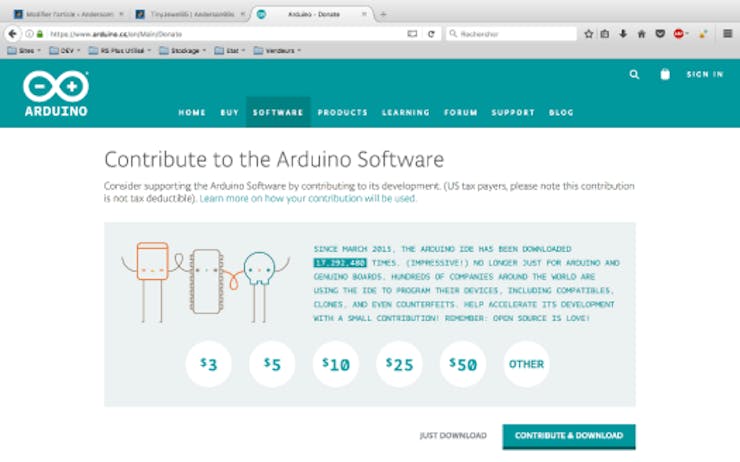Open the downloads arrow icon
Screen dimensions: 740x462
point(623,34)
